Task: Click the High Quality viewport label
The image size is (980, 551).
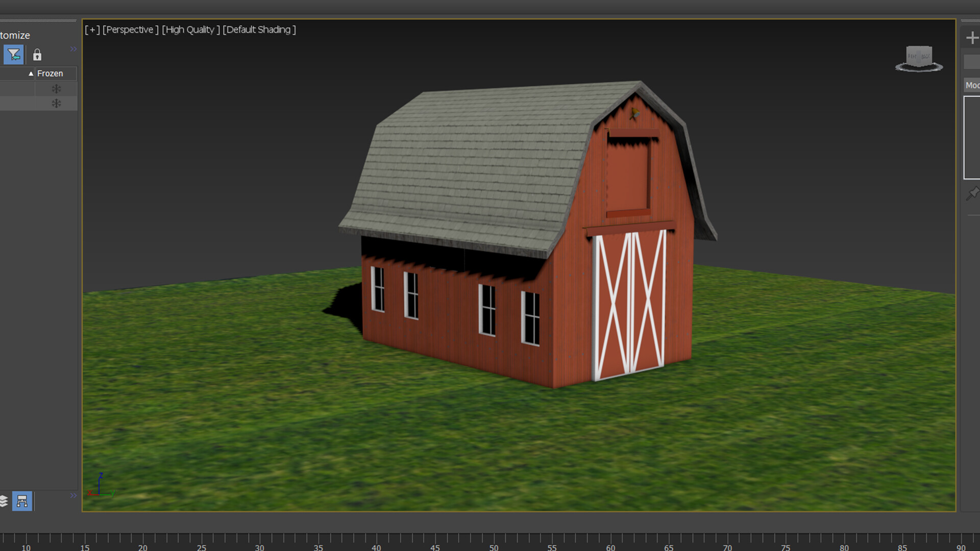Action: click(x=189, y=30)
